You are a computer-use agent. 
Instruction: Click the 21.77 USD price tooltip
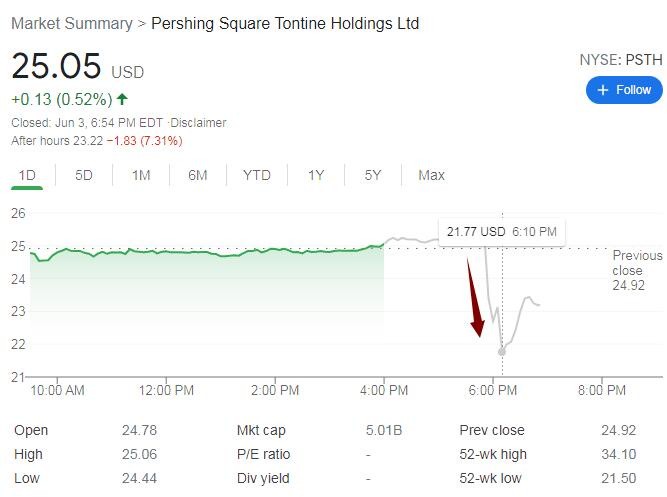(503, 232)
